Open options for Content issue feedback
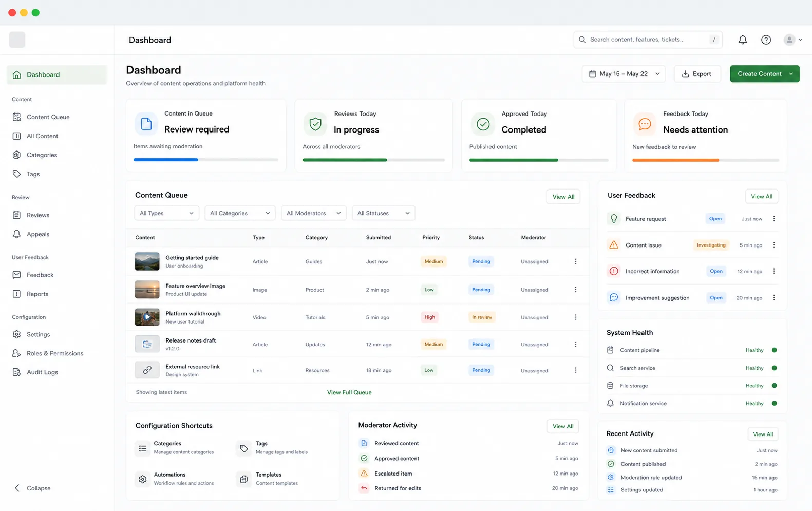812x511 pixels. 774,245
